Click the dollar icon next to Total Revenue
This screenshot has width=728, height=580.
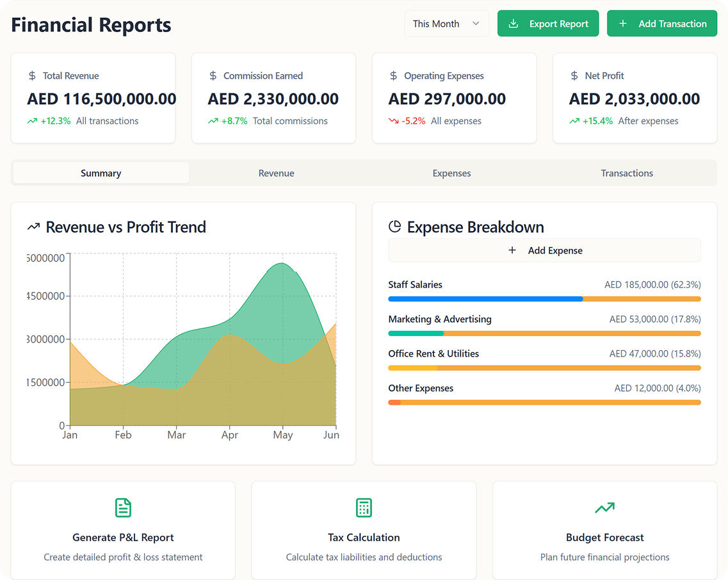pyautogui.click(x=32, y=76)
